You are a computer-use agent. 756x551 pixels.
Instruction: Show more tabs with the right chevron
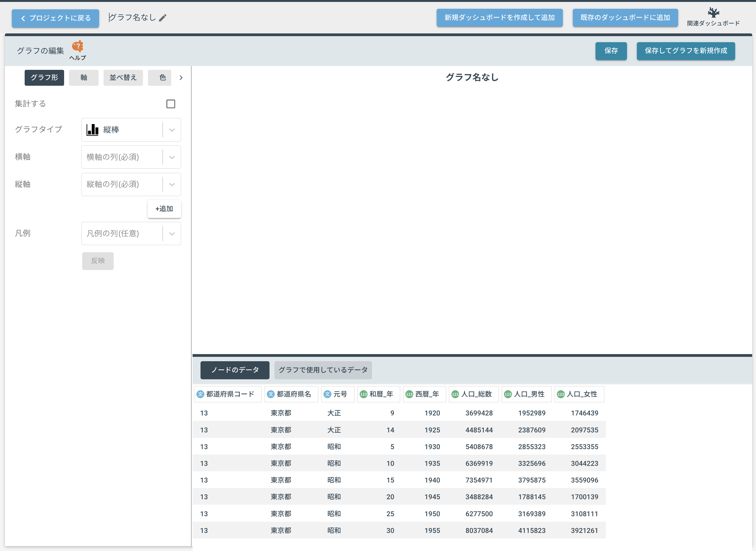pyautogui.click(x=181, y=78)
